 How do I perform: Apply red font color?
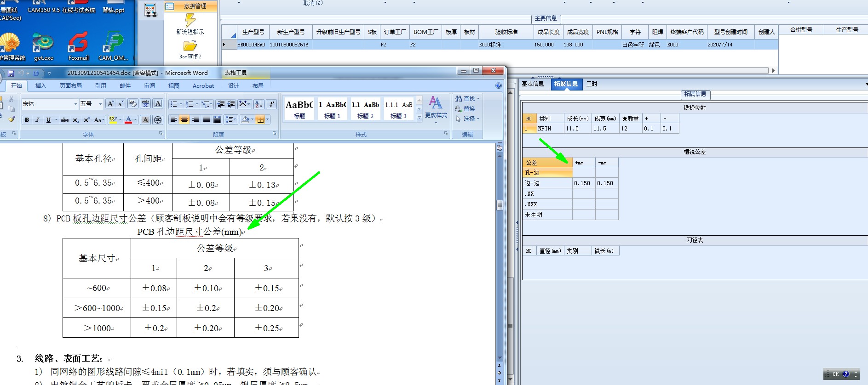click(128, 120)
